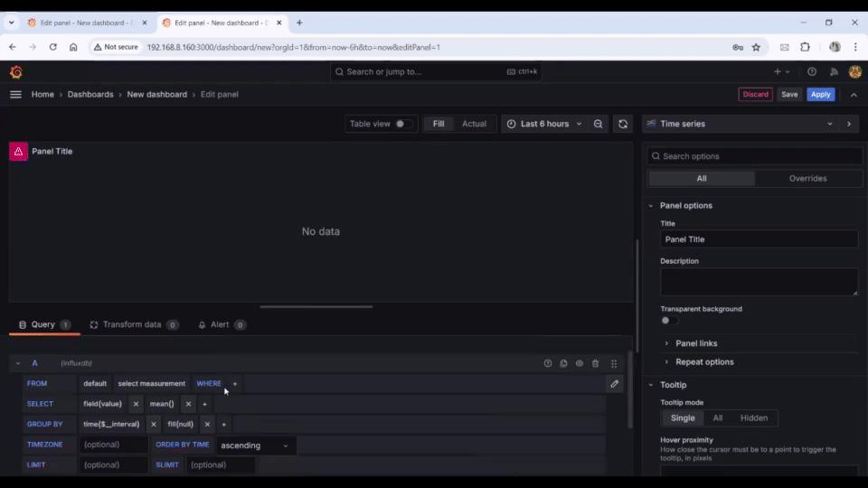The width and height of the screenshot is (868, 488).
Task: Select the Hidden tooltip mode
Action: click(x=753, y=418)
